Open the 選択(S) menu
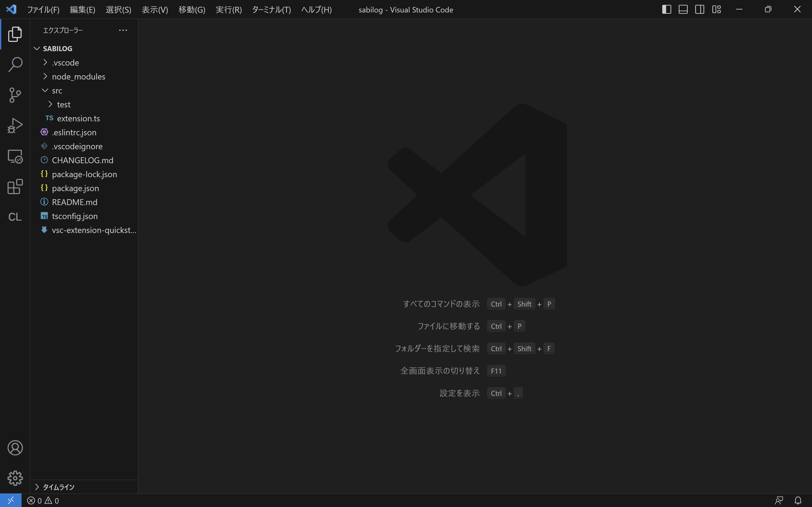 [x=118, y=10]
